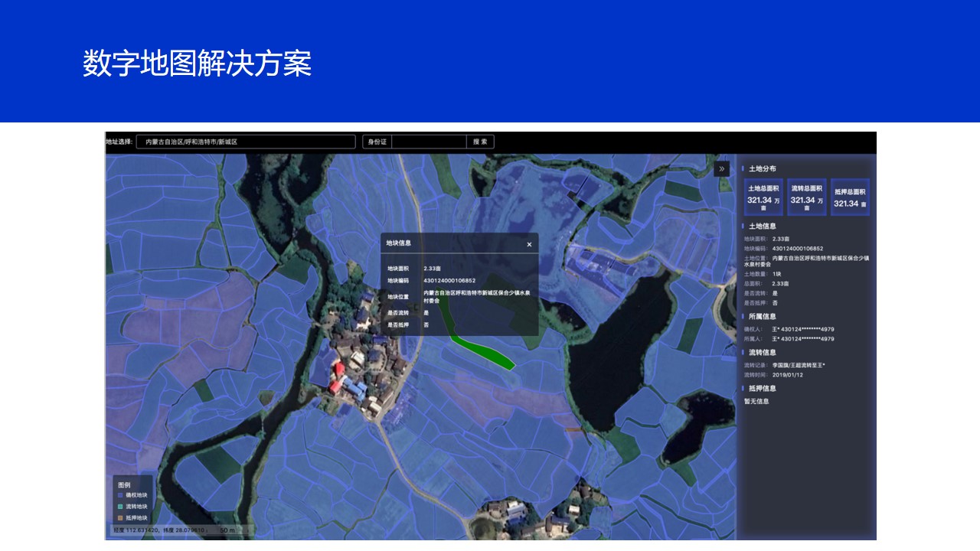The height and width of the screenshot is (551, 980).
Task: Click the slide title 数字地图解决方案
Action: click(197, 64)
